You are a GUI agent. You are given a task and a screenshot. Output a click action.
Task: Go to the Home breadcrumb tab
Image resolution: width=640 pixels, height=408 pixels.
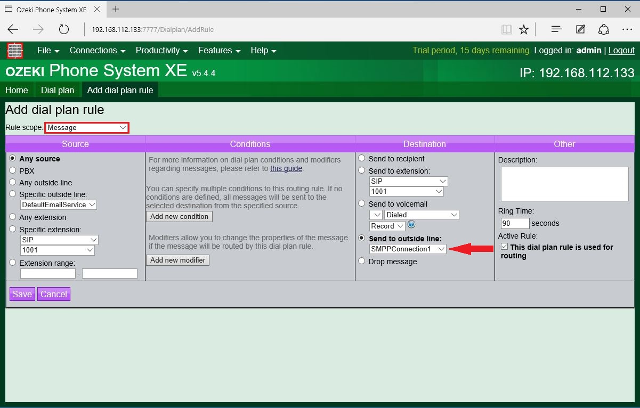click(x=17, y=90)
